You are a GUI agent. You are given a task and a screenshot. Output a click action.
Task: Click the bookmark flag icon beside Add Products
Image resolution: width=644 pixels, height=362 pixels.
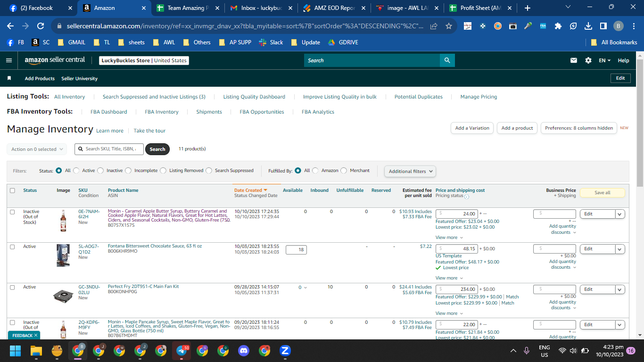[x=9, y=78]
